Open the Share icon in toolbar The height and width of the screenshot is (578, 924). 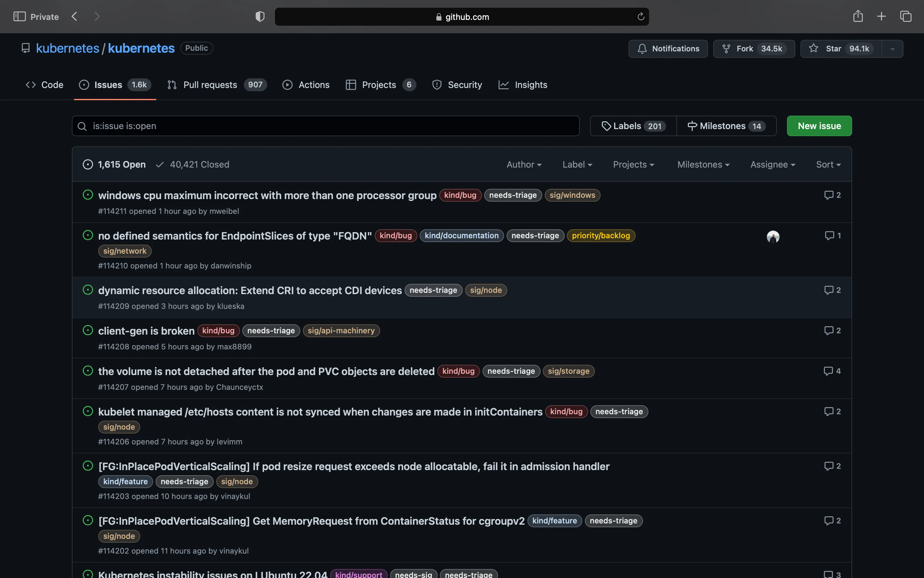pyautogui.click(x=858, y=16)
